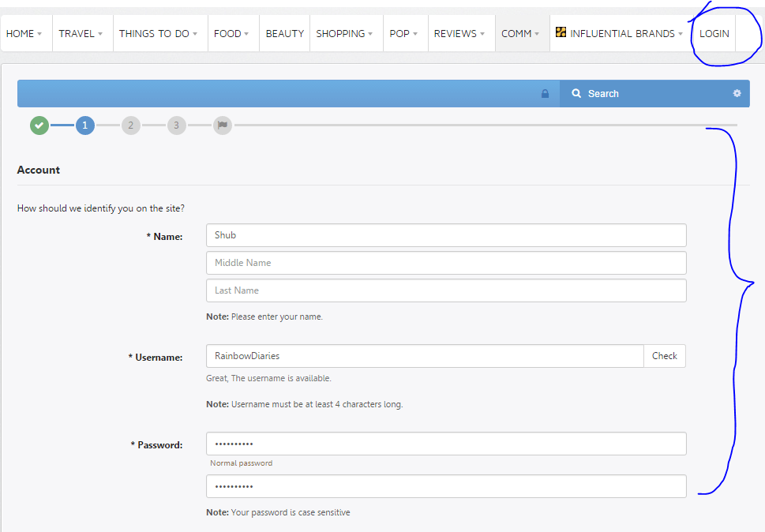The height and width of the screenshot is (532, 765).
Task: Jump to step 2 in progress tracker
Action: click(131, 126)
